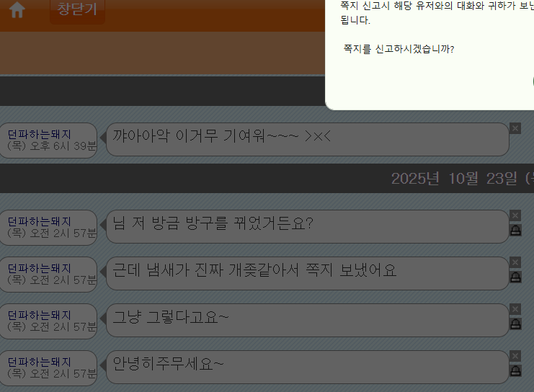Delete the 그냥 그렇다고요~ message

click(x=515, y=309)
